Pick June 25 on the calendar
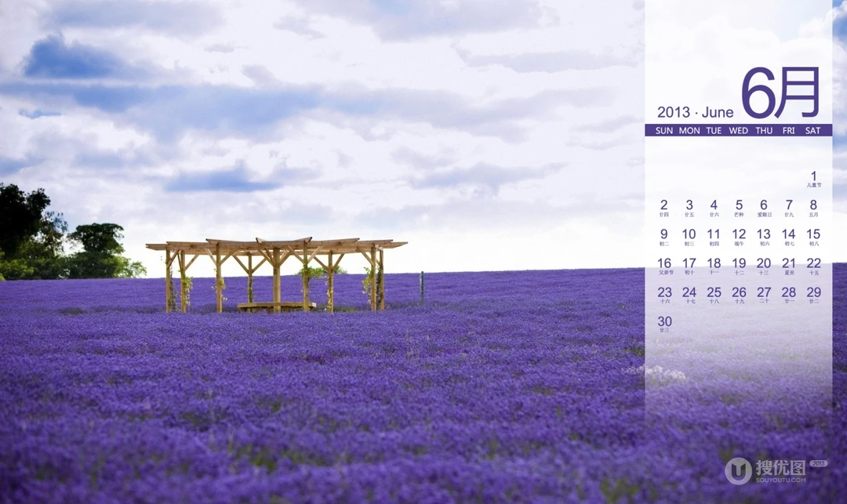 [714, 295]
